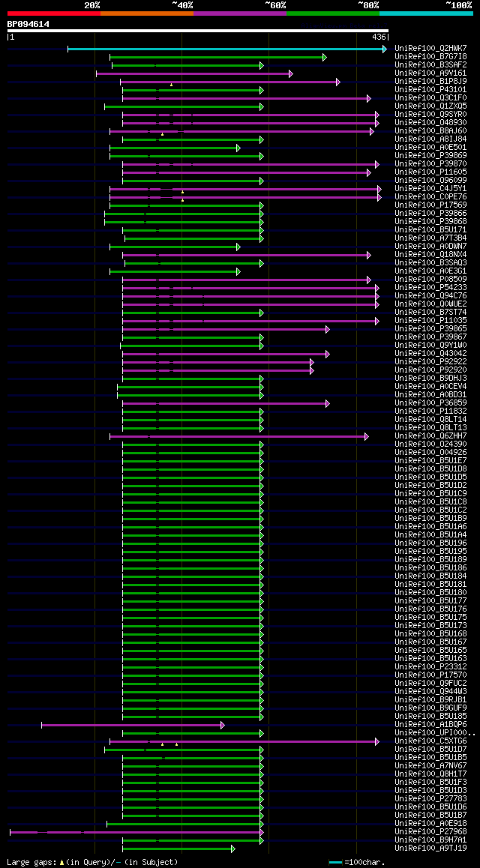This screenshot has height=868, width=480.
Task: Select the UniRef100_Q94C76 label
Action: point(430,296)
